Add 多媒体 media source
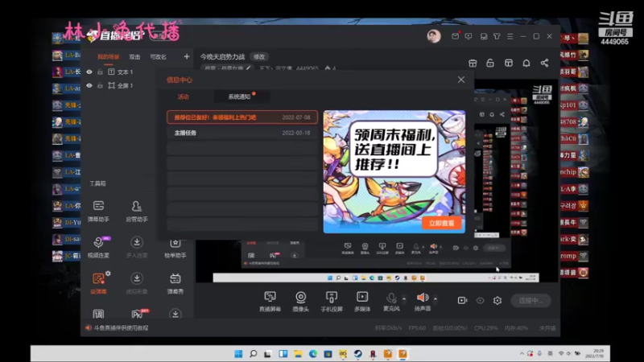Viewport: 644px width, 362px height. pos(362,302)
